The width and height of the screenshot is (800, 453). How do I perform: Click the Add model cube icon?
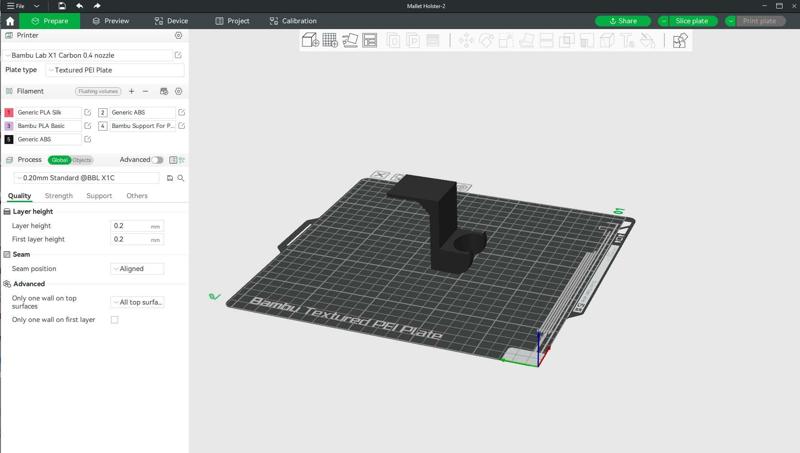(310, 41)
